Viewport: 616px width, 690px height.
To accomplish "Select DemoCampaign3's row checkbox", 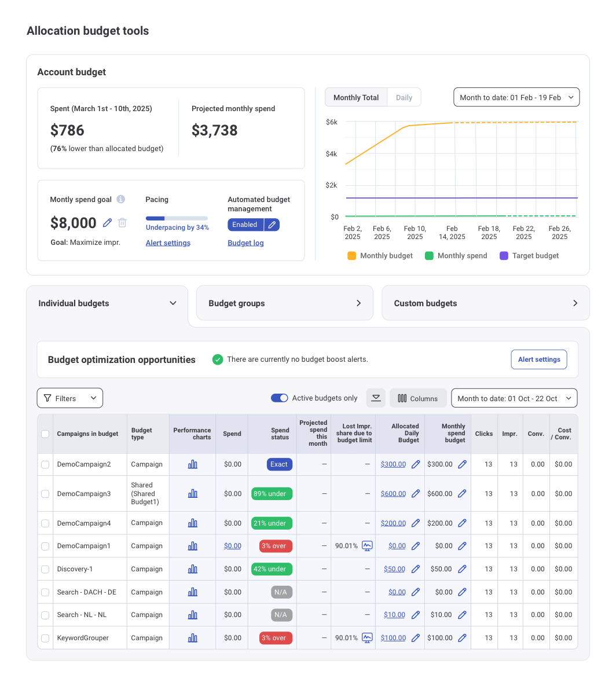I will (45, 494).
